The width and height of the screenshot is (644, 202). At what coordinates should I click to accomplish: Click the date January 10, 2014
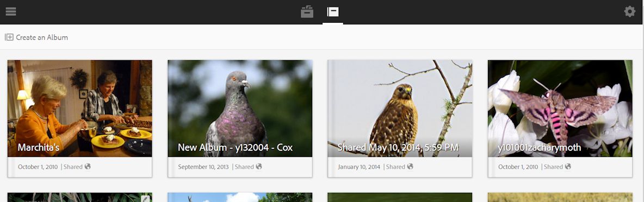(x=360, y=167)
